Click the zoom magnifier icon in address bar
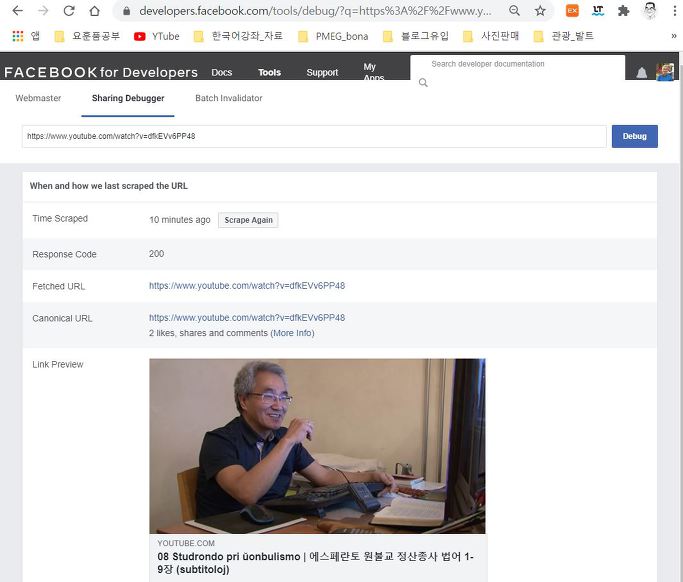This screenshot has height=582, width=683. (514, 11)
